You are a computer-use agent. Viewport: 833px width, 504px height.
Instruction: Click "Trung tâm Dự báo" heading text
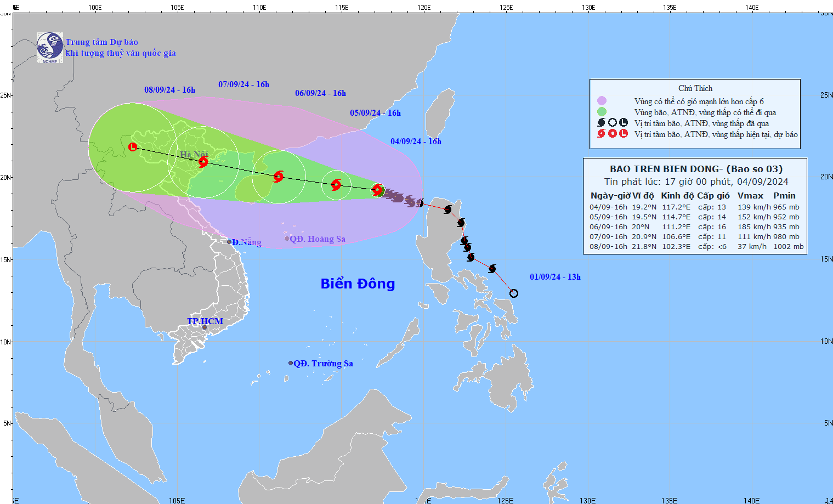102,42
